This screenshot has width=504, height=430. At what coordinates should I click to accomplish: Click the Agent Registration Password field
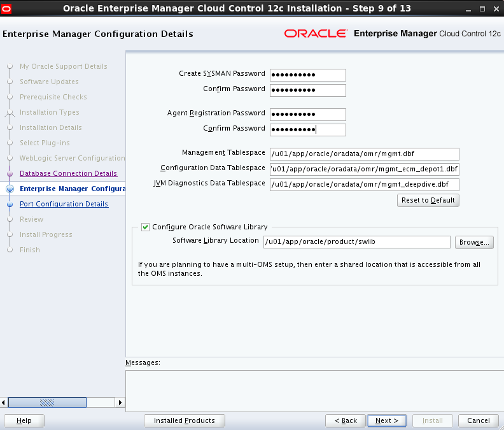tap(307, 115)
